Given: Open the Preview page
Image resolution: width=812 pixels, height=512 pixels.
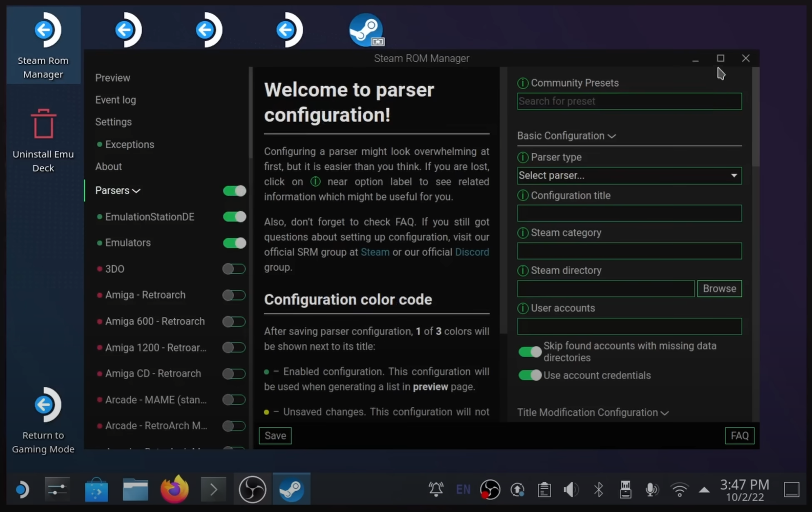Looking at the screenshot, I should pyautogui.click(x=113, y=78).
